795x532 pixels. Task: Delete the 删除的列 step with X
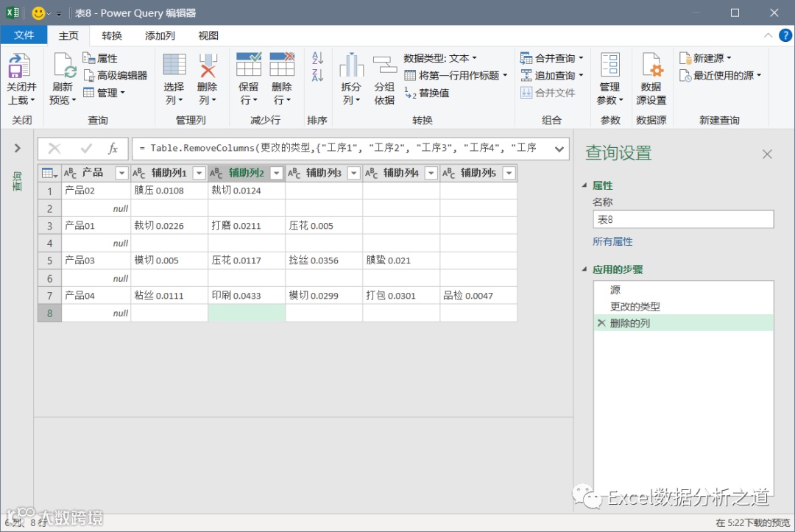(x=601, y=323)
